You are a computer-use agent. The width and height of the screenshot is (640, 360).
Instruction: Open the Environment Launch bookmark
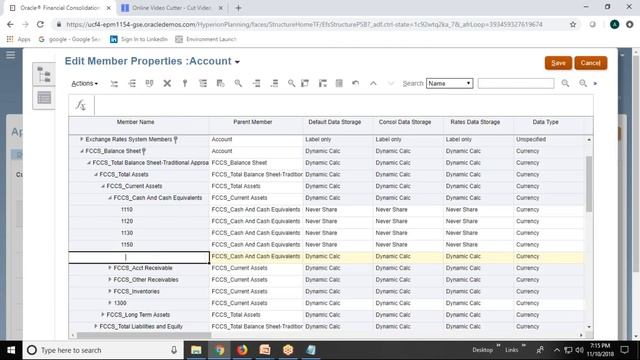coord(206,39)
